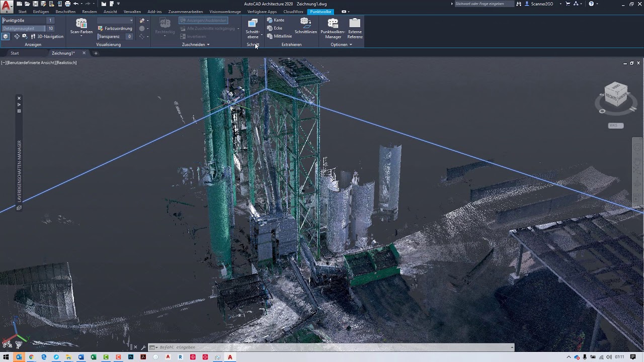Click the customize wrench icon in command line
This screenshot has height=362, width=644.
click(x=143, y=347)
